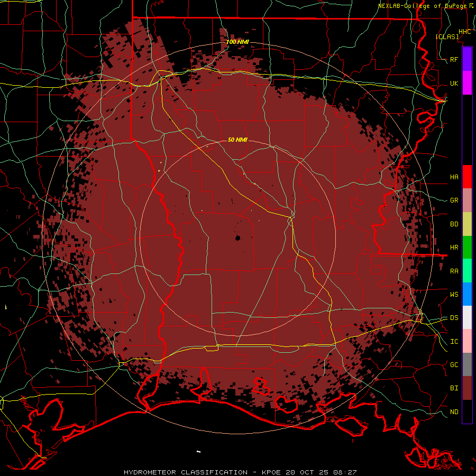Select the dark green HR legend swatch
The height and width of the screenshot is (476, 476).
pyautogui.click(x=467, y=248)
